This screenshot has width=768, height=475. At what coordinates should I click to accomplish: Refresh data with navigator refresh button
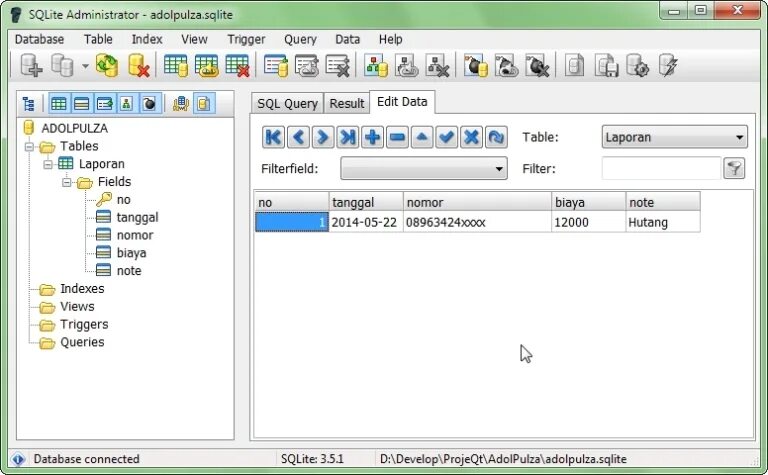496,137
